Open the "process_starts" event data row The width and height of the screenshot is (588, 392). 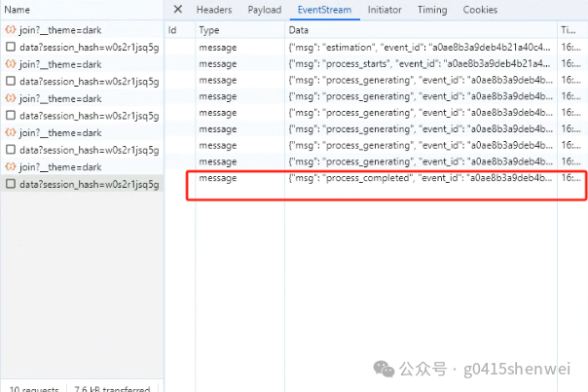pyautogui.click(x=420, y=63)
